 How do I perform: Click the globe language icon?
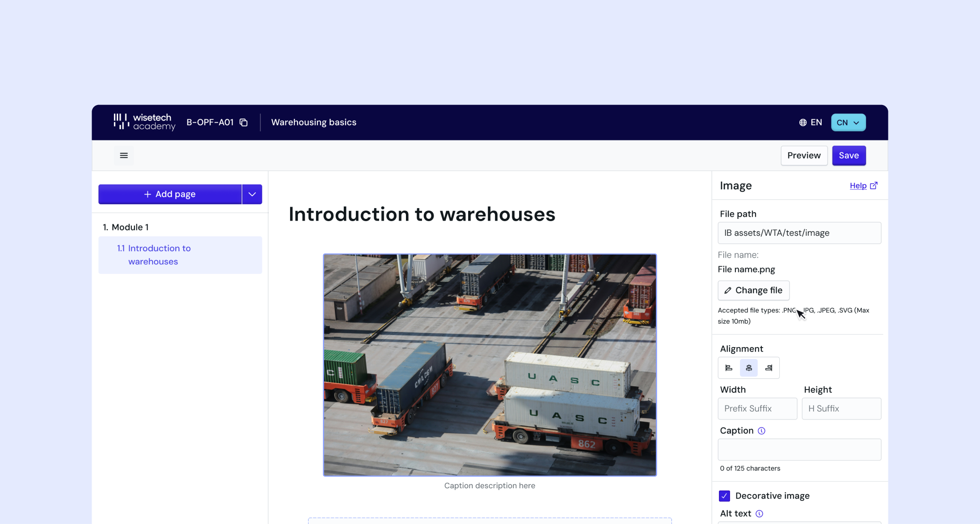[x=803, y=122]
